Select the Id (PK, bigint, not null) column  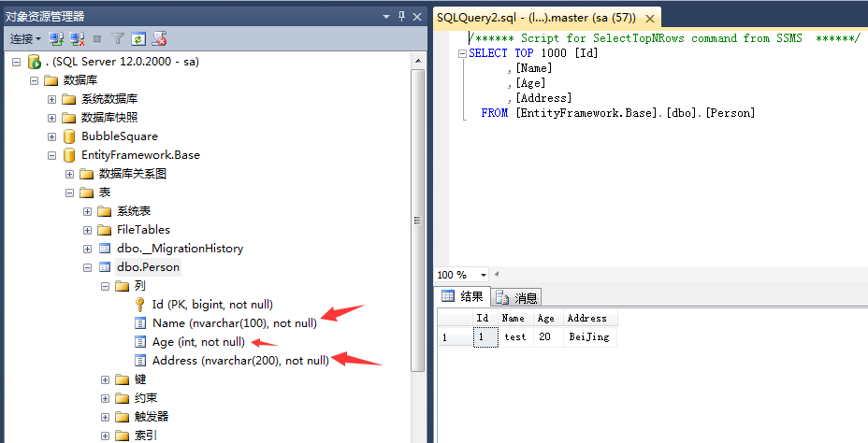(212, 304)
